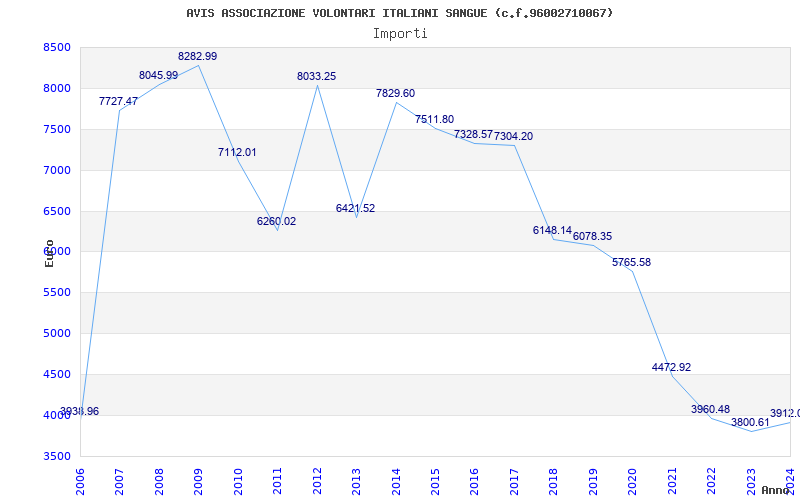Click the x-axis year 2006
The height and width of the screenshot is (500, 800).
(x=80, y=482)
